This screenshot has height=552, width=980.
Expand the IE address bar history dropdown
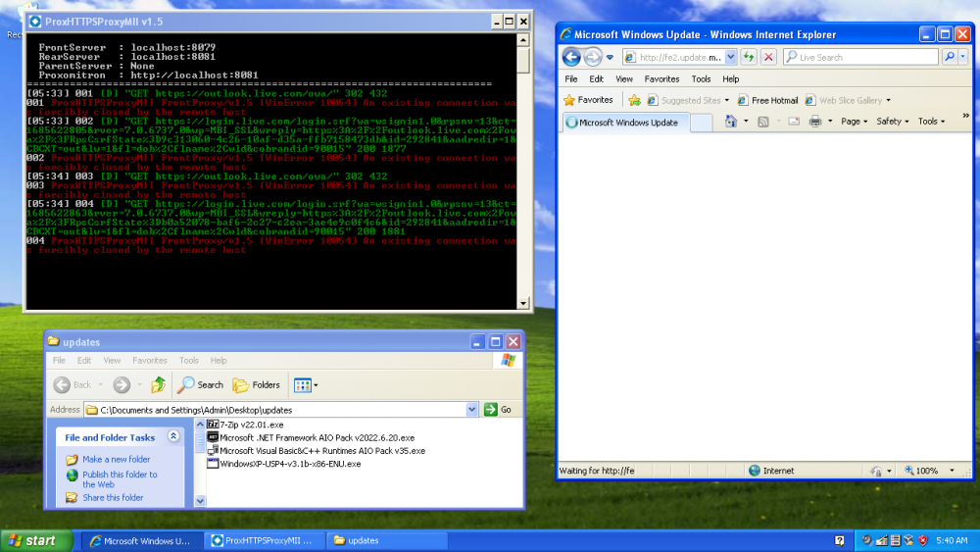(731, 57)
